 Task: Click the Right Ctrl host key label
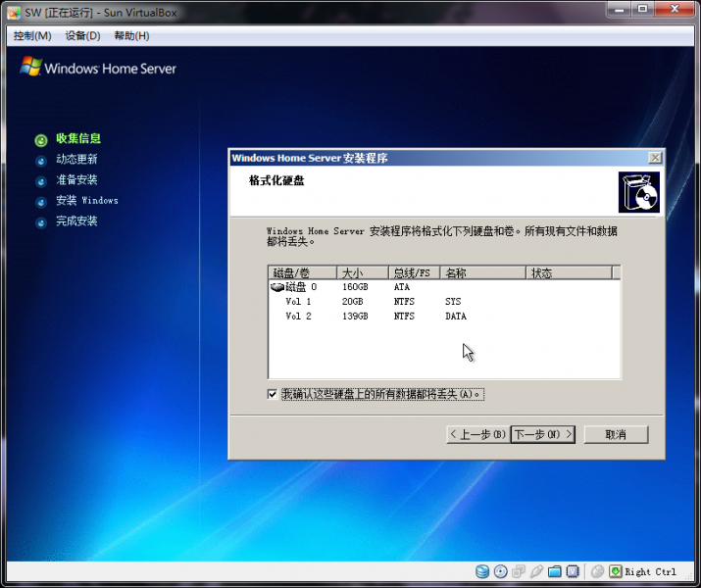coord(650,572)
